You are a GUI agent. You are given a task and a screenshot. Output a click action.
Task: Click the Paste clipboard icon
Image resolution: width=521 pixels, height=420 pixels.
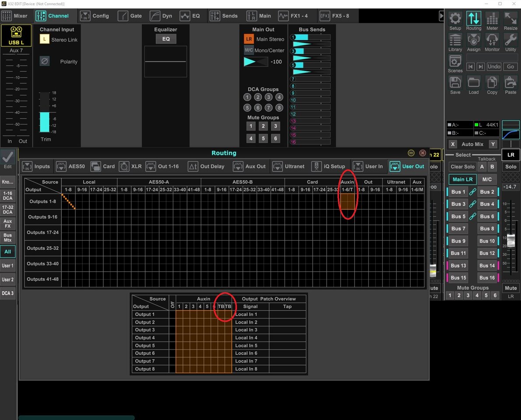click(510, 83)
